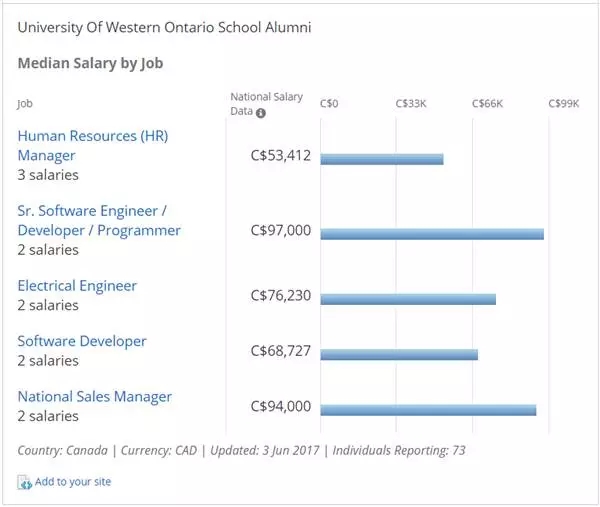
Task: Open the Electrical Engineer job link
Action: click(77, 286)
